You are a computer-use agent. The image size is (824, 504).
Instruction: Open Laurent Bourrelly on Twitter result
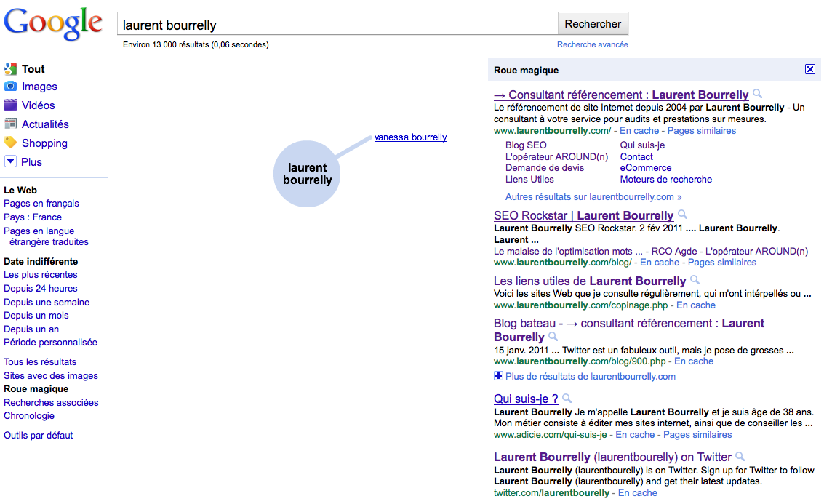pyautogui.click(x=612, y=457)
